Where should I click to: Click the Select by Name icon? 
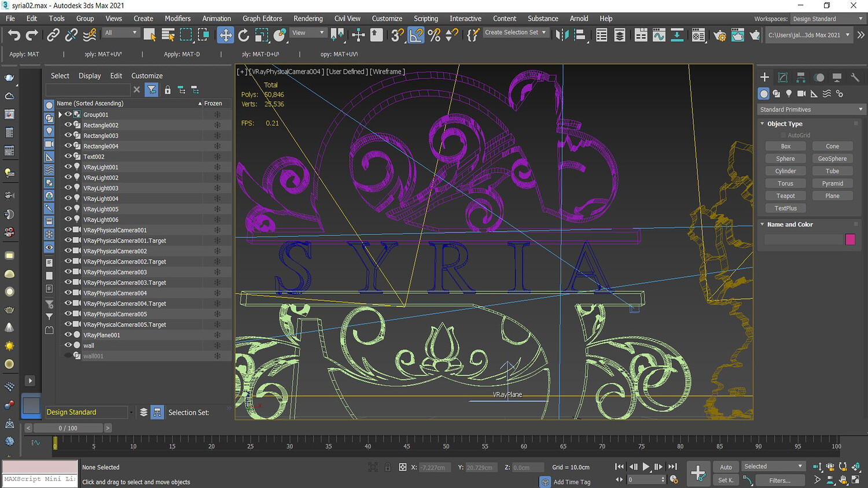pos(168,35)
